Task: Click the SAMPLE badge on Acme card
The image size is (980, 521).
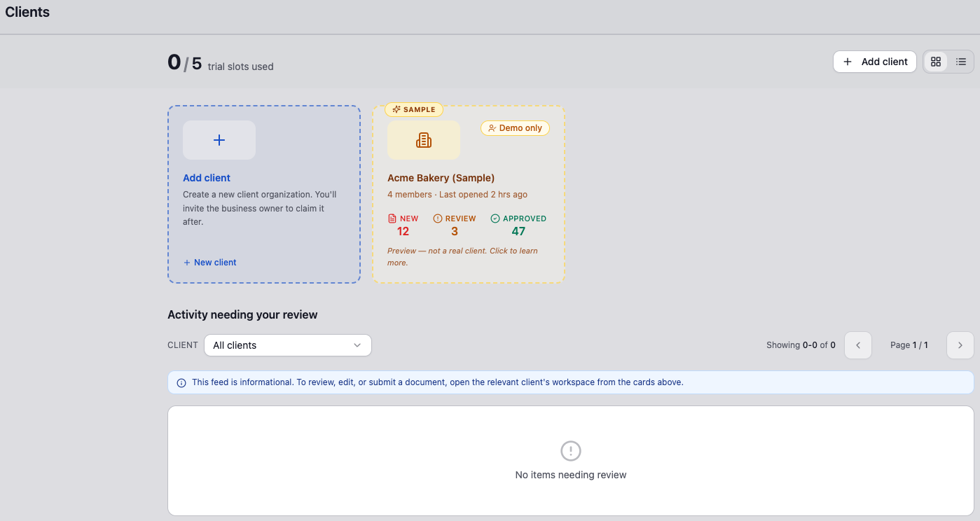Action: point(414,109)
